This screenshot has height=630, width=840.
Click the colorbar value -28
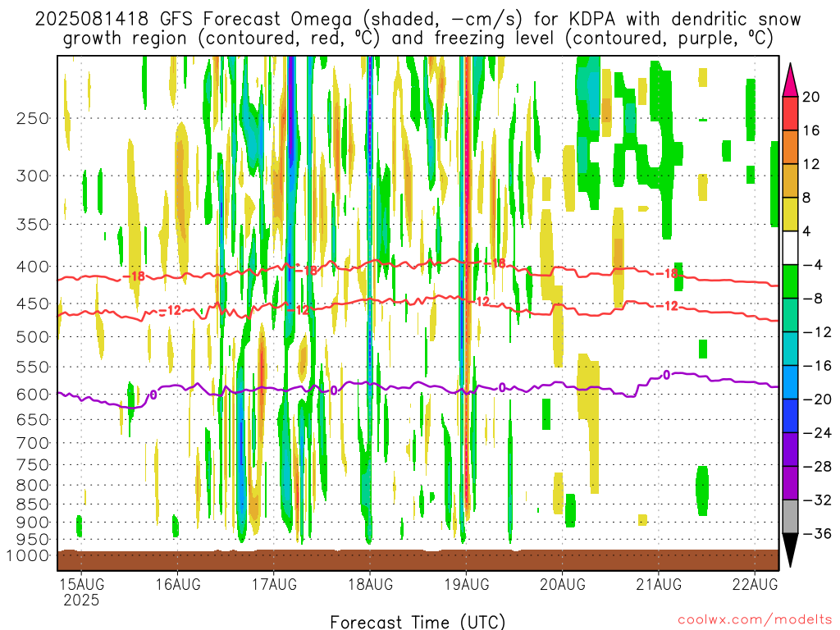click(817, 467)
